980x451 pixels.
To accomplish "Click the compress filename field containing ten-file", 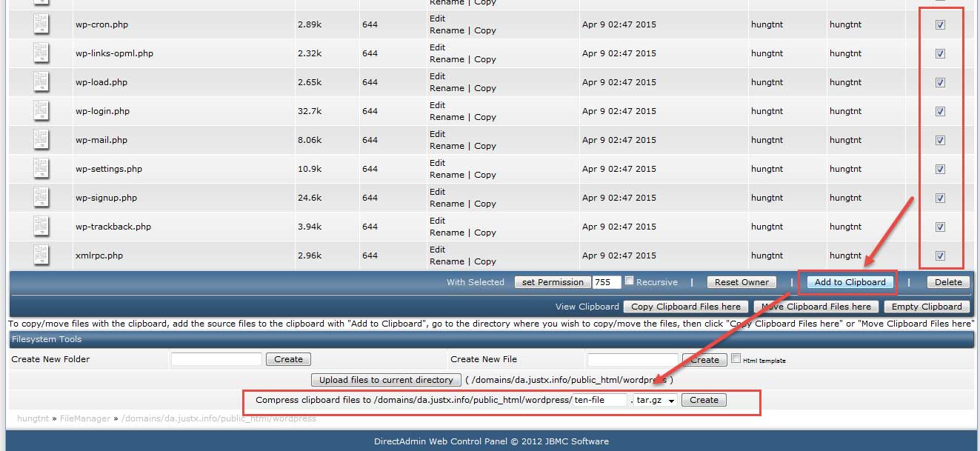I will [x=599, y=400].
